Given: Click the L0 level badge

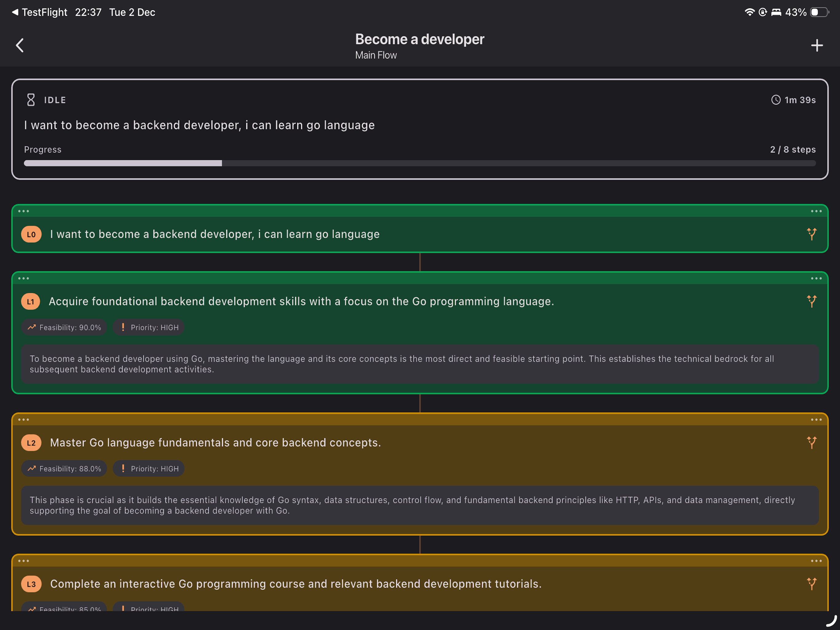Looking at the screenshot, I should [x=31, y=234].
